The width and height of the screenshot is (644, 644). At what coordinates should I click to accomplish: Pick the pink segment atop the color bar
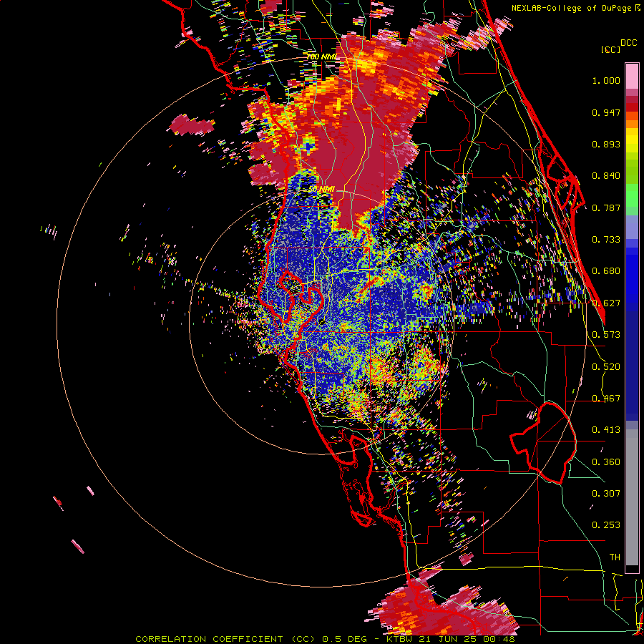[632, 76]
